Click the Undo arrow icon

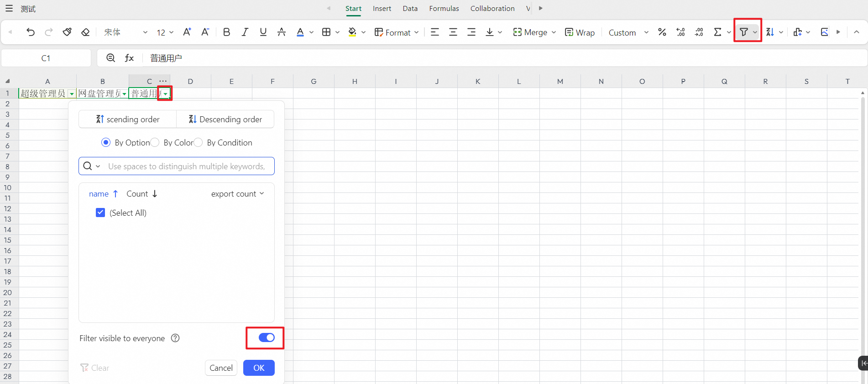pos(31,32)
